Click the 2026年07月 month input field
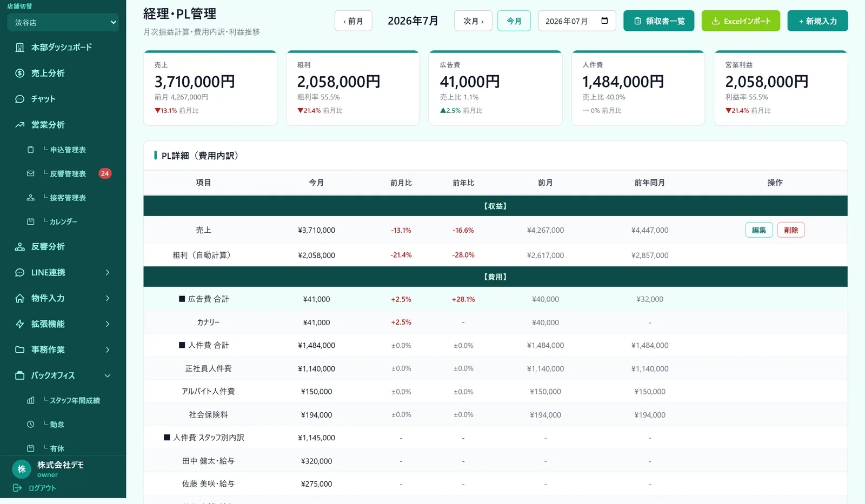Screen dimensions: 865x504 [577, 21]
